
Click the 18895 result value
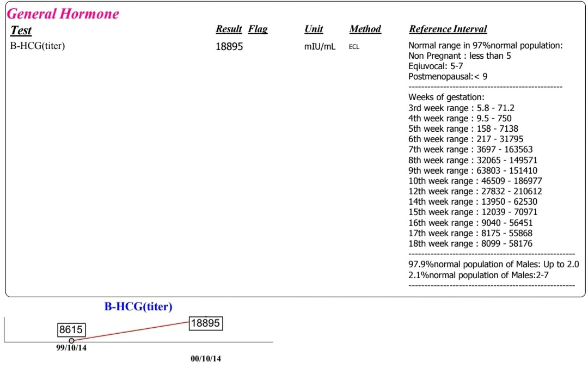(229, 46)
